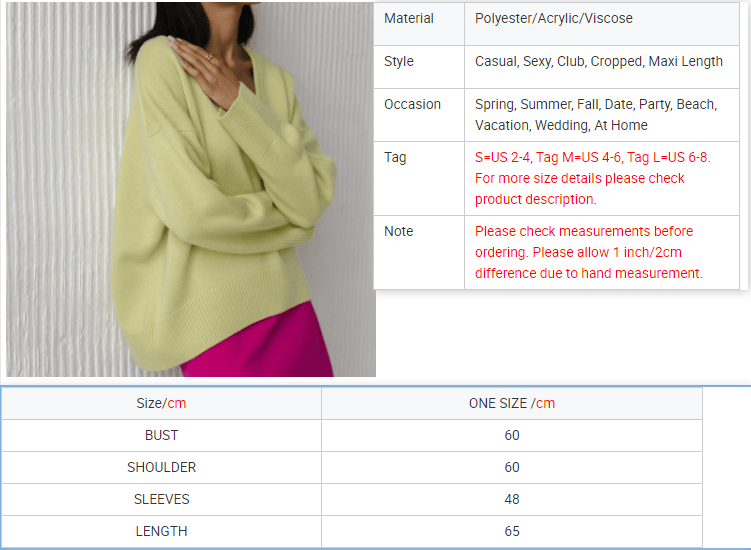The height and width of the screenshot is (550, 751).
Task: Select the Occasion row label
Action: pyautogui.click(x=412, y=104)
